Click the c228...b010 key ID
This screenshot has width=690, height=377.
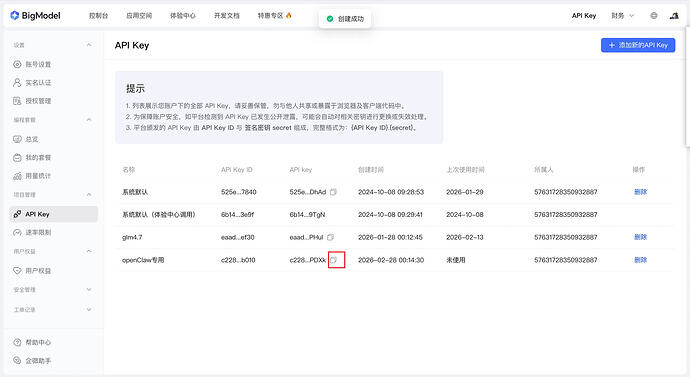point(238,260)
